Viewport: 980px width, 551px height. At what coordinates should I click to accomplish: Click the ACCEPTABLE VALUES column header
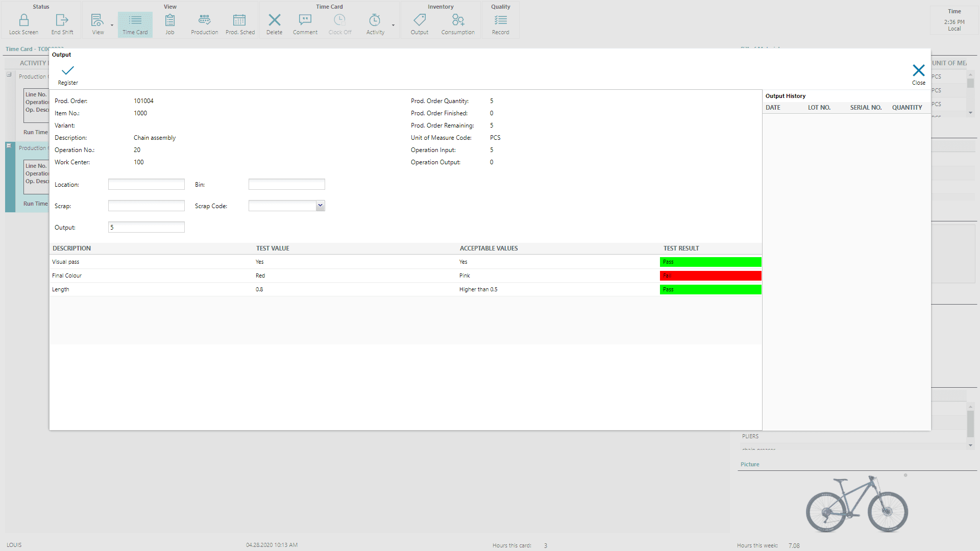[x=488, y=248]
